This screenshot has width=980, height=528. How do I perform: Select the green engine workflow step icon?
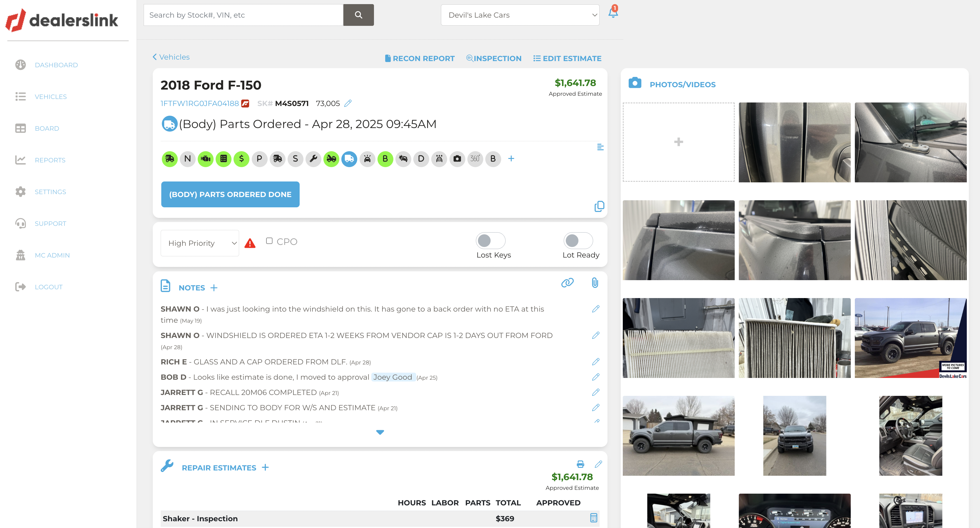coord(205,159)
